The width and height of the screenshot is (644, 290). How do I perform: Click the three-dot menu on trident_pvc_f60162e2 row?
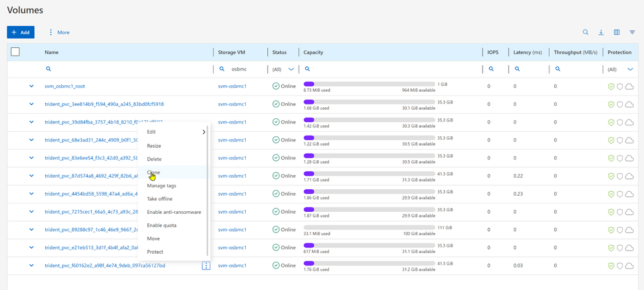pos(206,265)
